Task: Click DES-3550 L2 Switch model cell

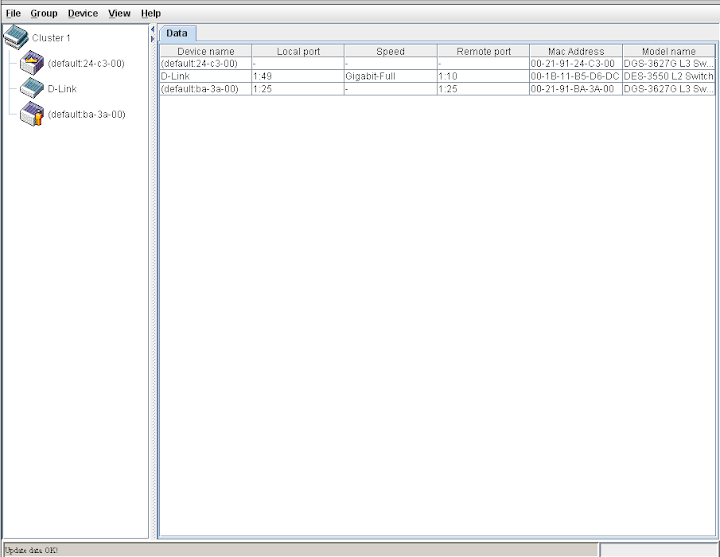Action: coord(669,76)
